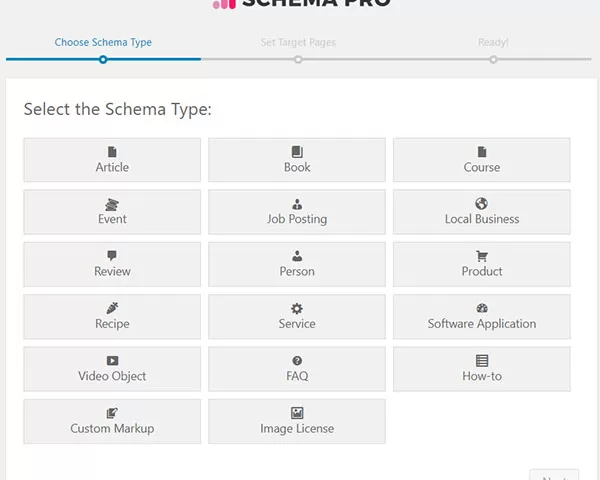The width and height of the screenshot is (600, 480).
Task: Click the Custom Markup edit icon
Action: (x=112, y=413)
